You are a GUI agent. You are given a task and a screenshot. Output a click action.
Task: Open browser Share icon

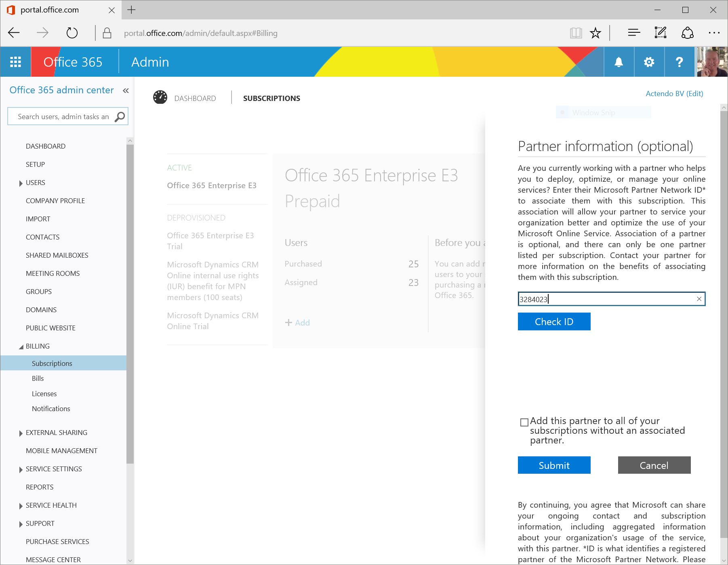pyautogui.click(x=687, y=33)
